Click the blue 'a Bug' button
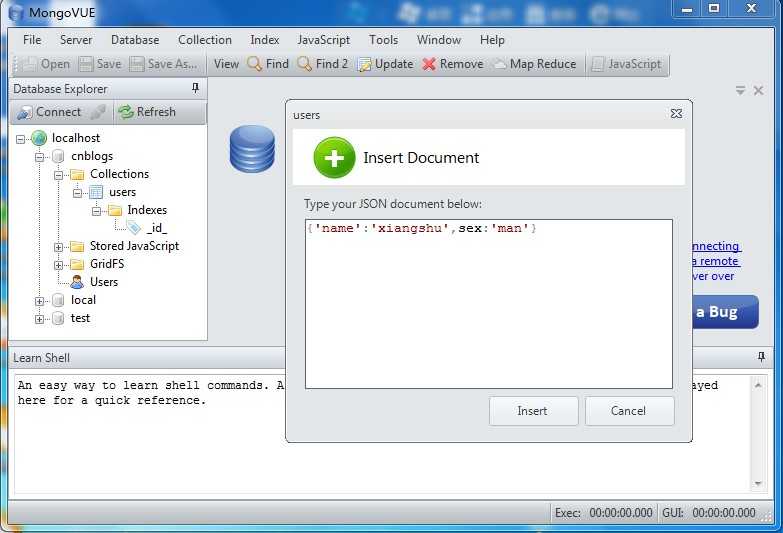Image resolution: width=783 pixels, height=533 pixels. click(x=726, y=312)
